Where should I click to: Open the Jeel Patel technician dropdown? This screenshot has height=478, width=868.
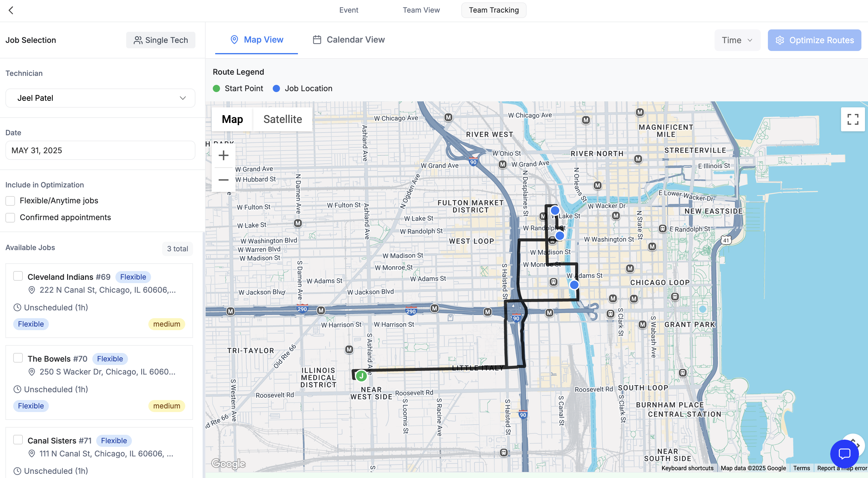pos(100,98)
